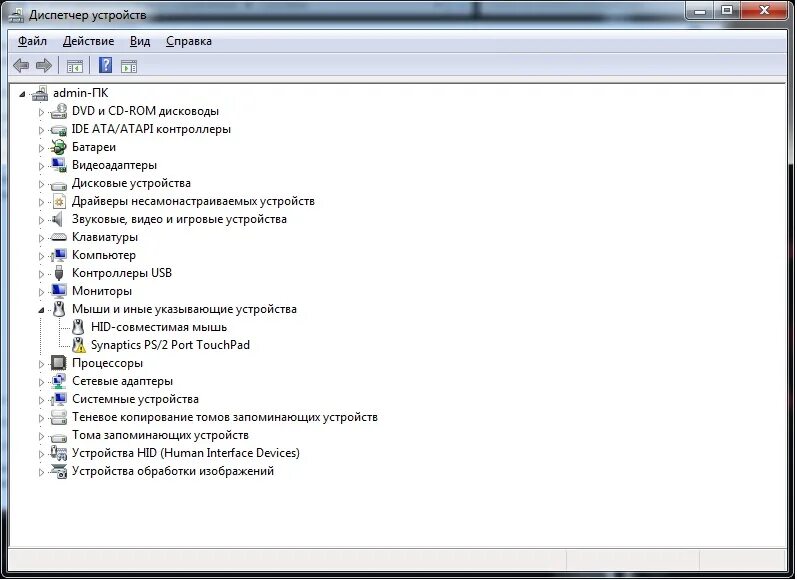
Task: Click the Системные устройства icon
Action: (x=59, y=399)
